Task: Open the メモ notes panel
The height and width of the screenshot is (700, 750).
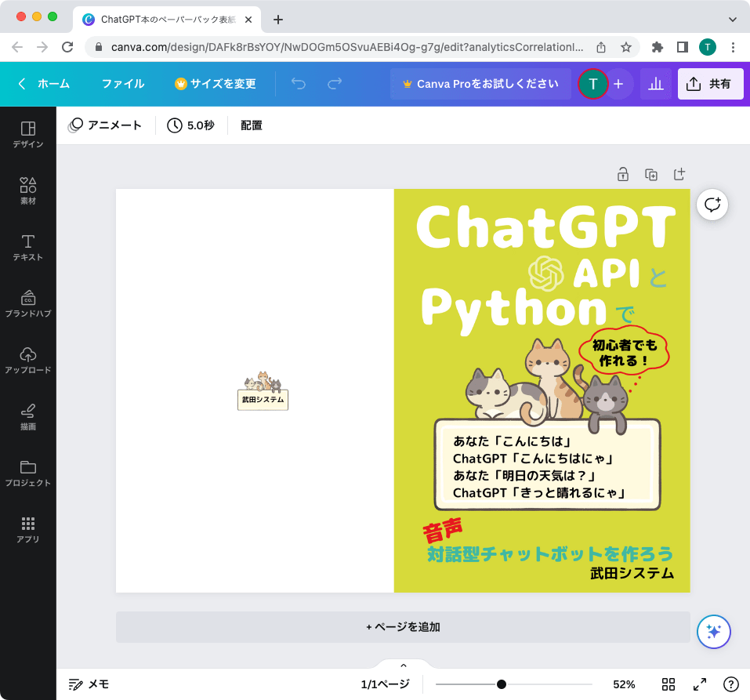Action: click(89, 684)
